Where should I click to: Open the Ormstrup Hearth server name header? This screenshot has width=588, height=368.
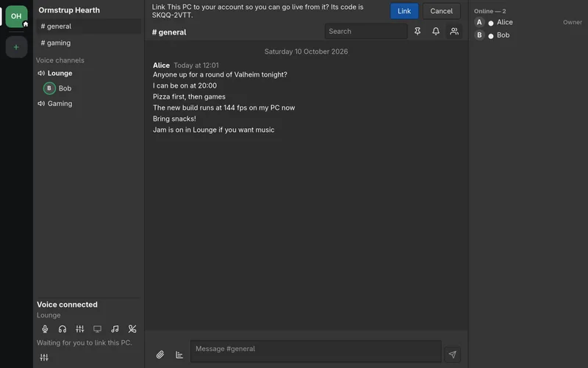pos(69,10)
